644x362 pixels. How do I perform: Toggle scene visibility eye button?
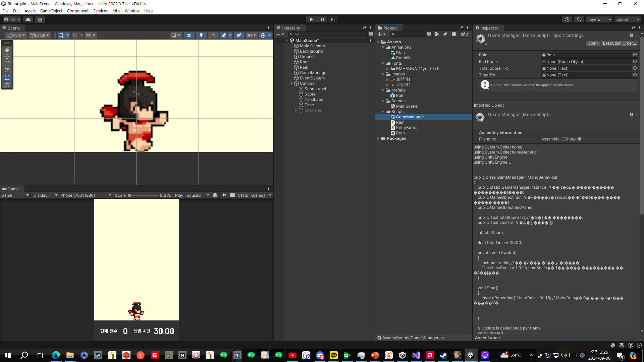[x=239, y=35]
